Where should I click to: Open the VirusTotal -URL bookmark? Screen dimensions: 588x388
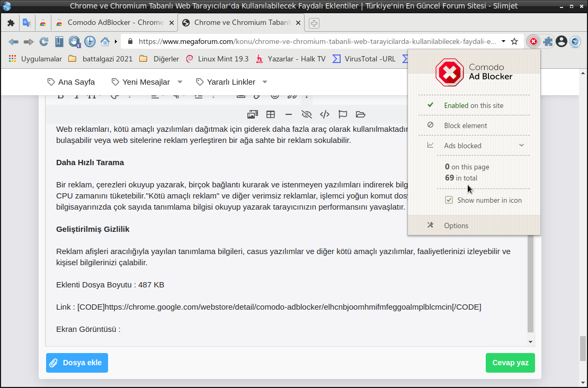[x=364, y=59]
